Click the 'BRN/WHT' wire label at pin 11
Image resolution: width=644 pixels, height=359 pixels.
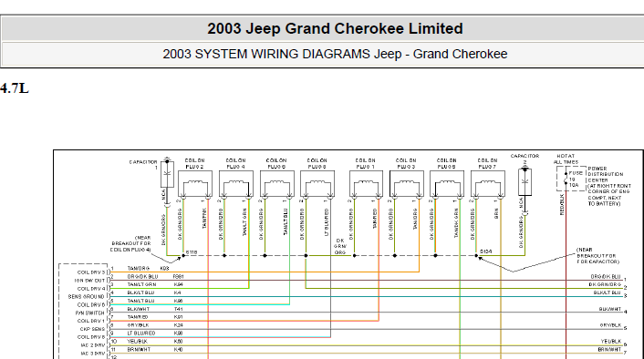pos(139,350)
